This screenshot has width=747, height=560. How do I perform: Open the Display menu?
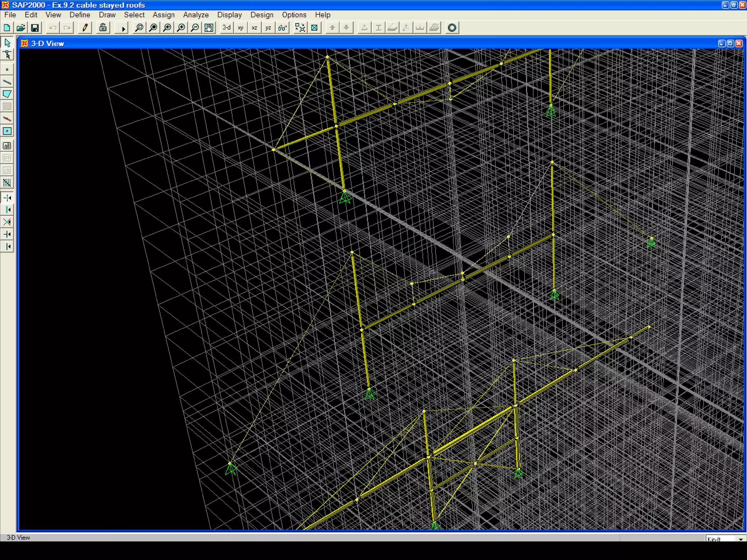pyautogui.click(x=229, y=15)
